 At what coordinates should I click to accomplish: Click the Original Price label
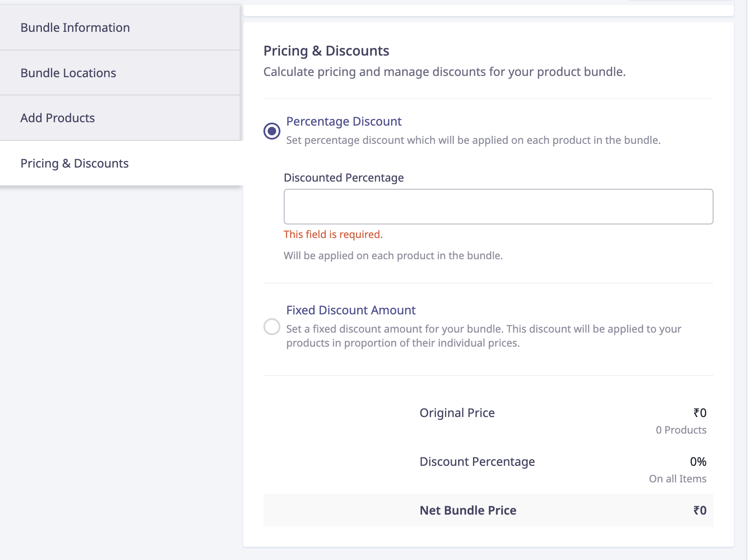pyautogui.click(x=457, y=413)
